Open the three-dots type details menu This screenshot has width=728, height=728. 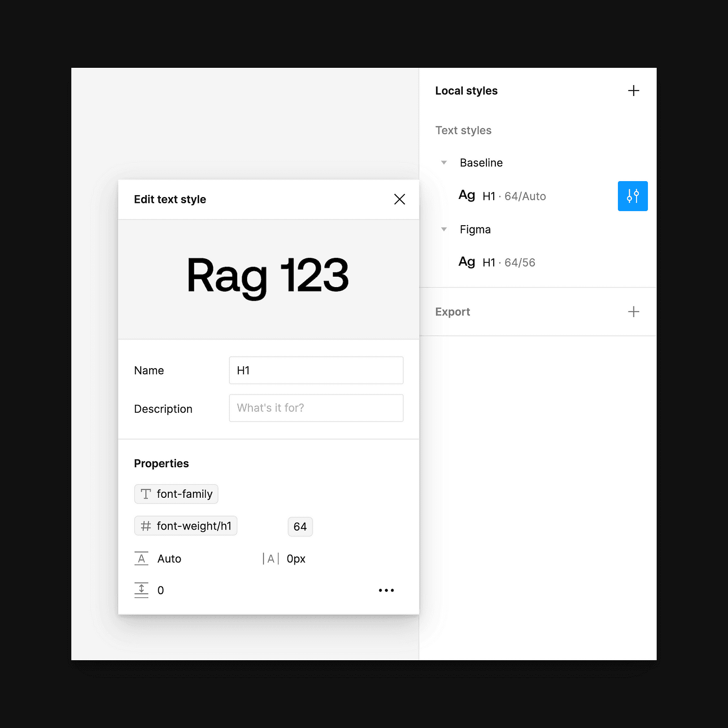pyautogui.click(x=386, y=590)
